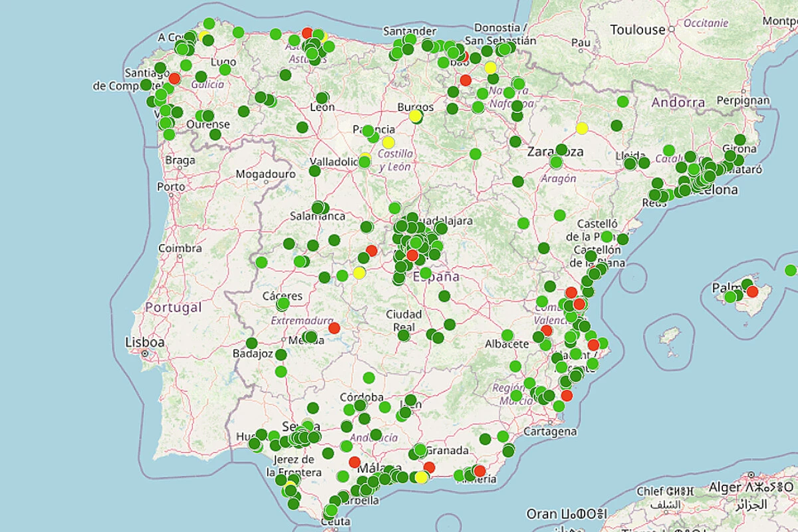Click the yellow marker southwest of Madrid

359,273
